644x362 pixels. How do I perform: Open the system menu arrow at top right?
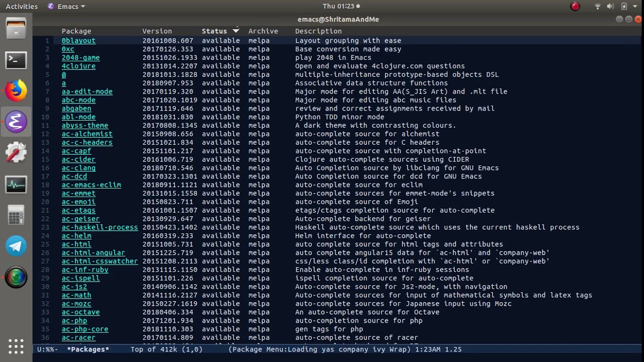(x=635, y=7)
